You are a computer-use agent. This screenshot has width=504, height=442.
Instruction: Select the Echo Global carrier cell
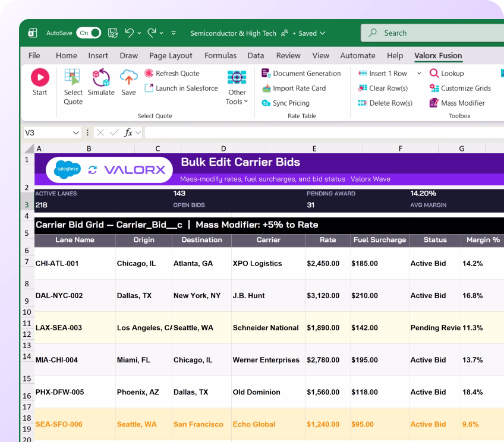point(269,424)
